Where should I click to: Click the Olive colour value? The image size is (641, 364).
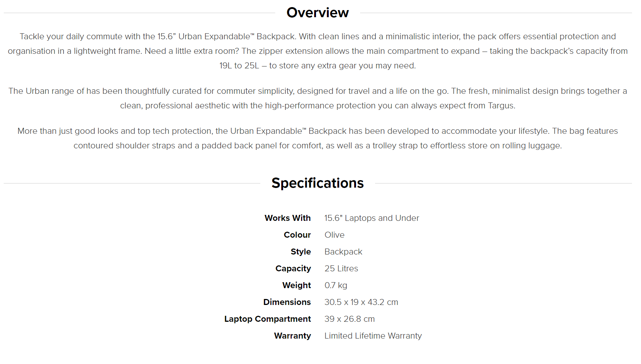(334, 235)
